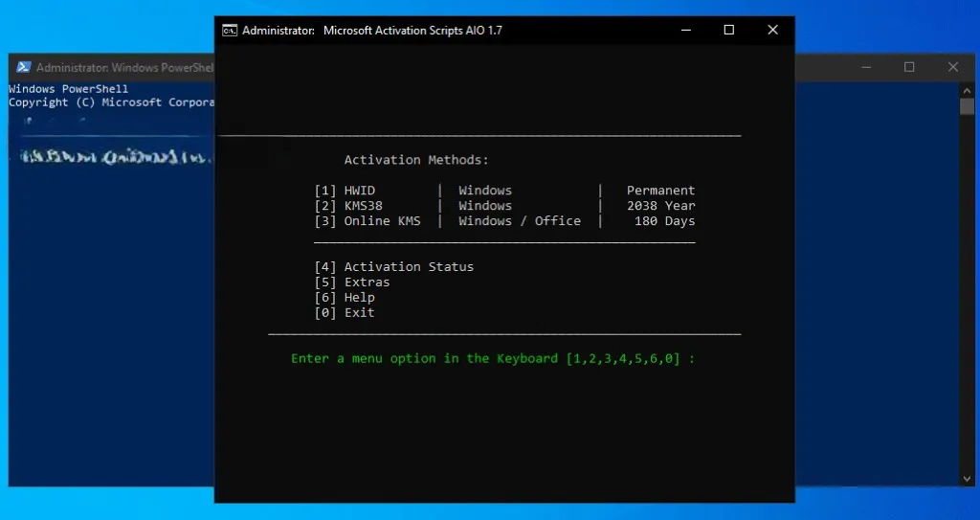Click the '[1] HWID' menu line
Screen dimensions: 980x520
(504, 191)
